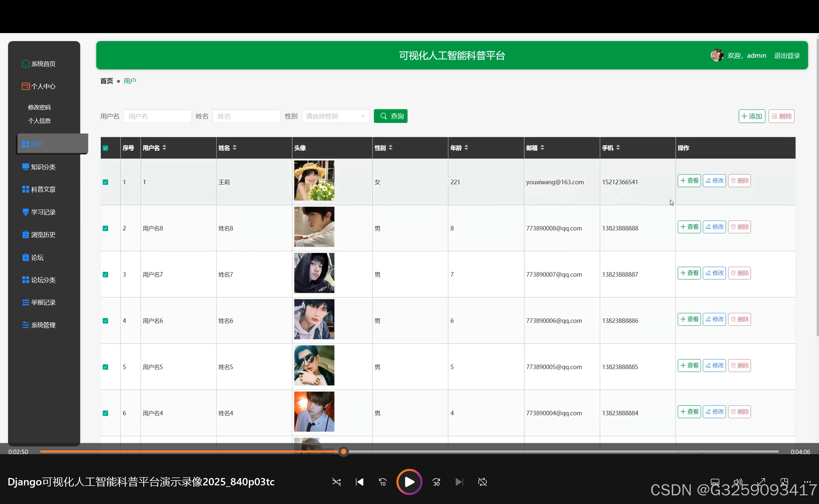Click 退出登录 link
Image resolution: width=819 pixels, height=504 pixels.
pos(787,56)
